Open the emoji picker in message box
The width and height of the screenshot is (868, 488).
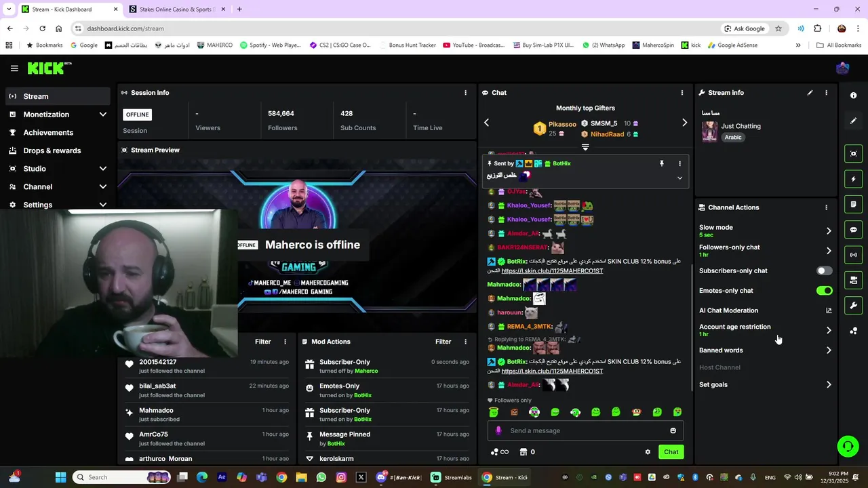673,430
